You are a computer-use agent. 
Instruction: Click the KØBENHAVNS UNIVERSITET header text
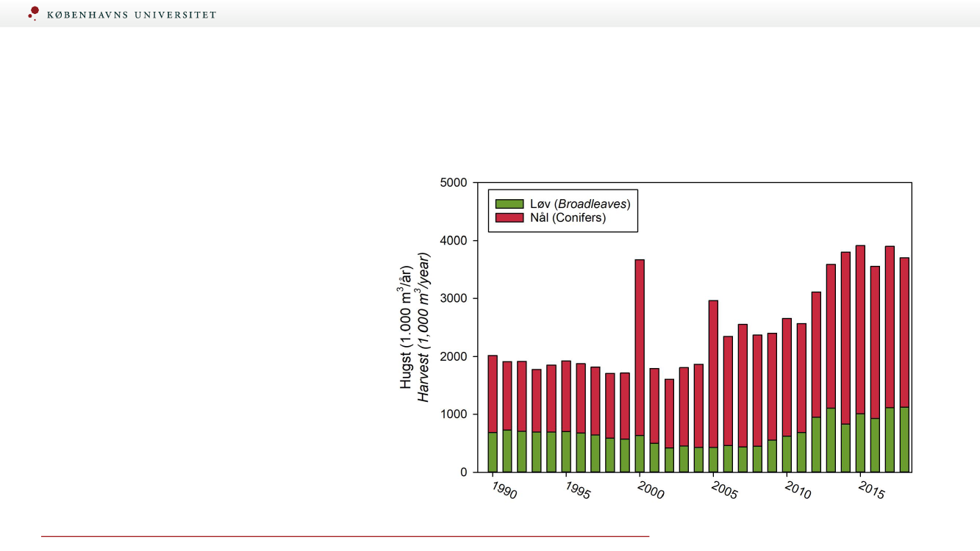click(132, 15)
